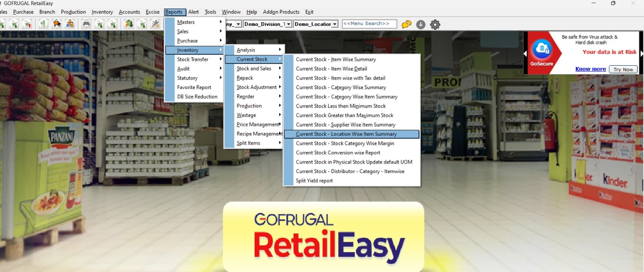Open Current Stock - Supplier Wise Item Summary
This screenshot has width=644, height=272.
tap(352, 125)
